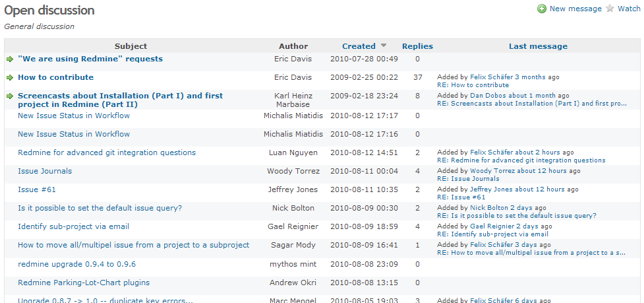This screenshot has height=303, width=644.
Task: Open RE: Redmine for advanced git integration questions
Action: coord(521,160)
